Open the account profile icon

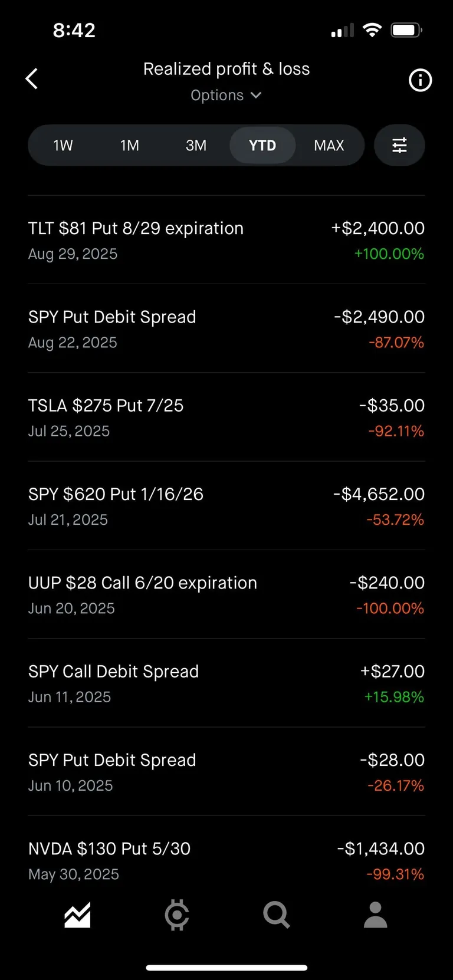(375, 915)
